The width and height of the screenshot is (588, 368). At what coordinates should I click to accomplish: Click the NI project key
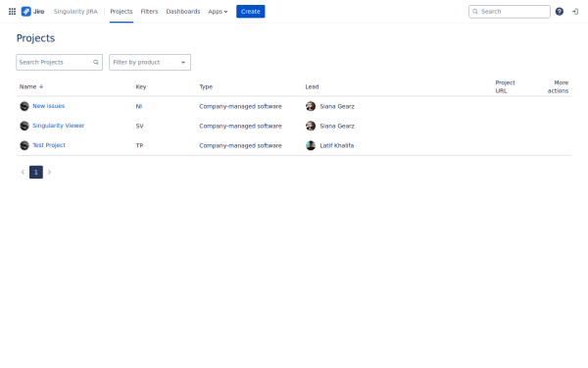(139, 106)
